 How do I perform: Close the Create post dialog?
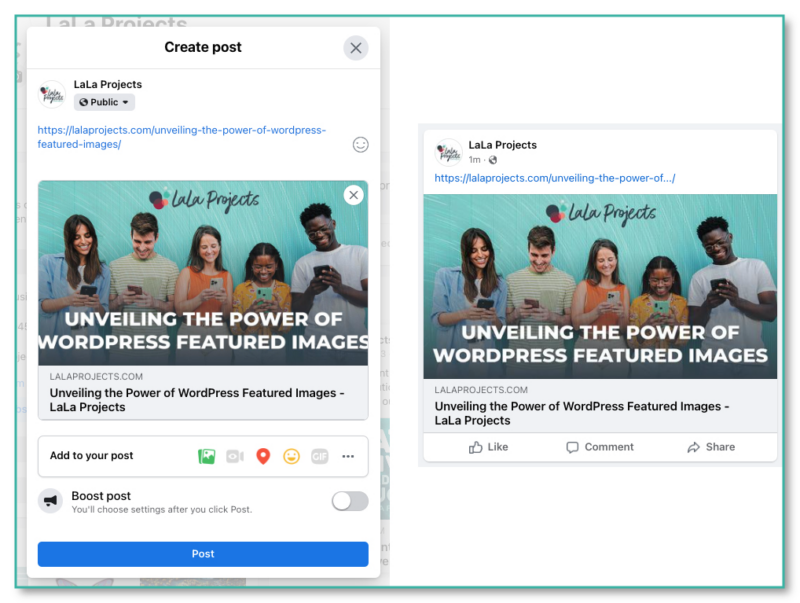356,48
